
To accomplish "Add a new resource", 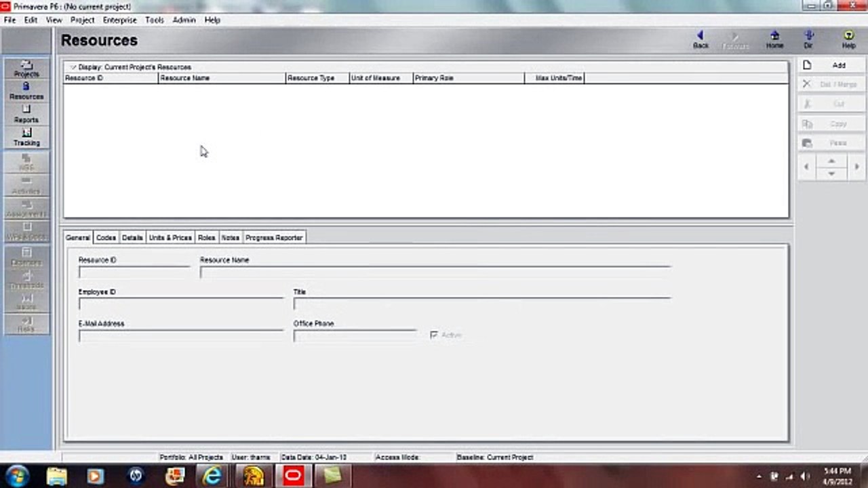I will (x=831, y=66).
